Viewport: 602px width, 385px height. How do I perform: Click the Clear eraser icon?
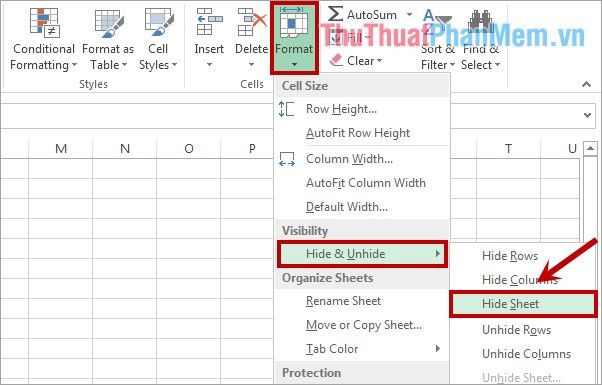pos(336,60)
